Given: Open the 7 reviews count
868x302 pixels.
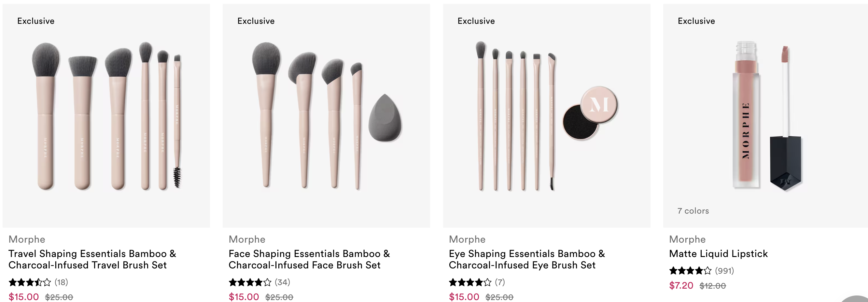Looking at the screenshot, I should click(x=500, y=282).
